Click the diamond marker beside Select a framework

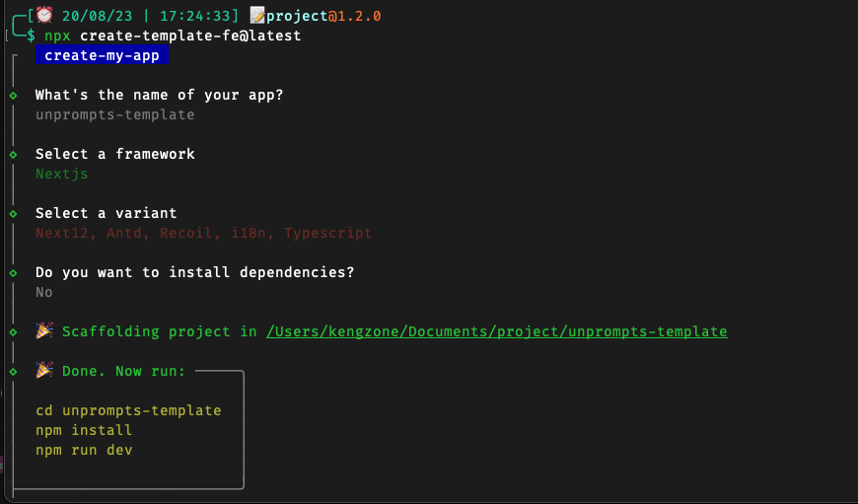pyautogui.click(x=13, y=154)
